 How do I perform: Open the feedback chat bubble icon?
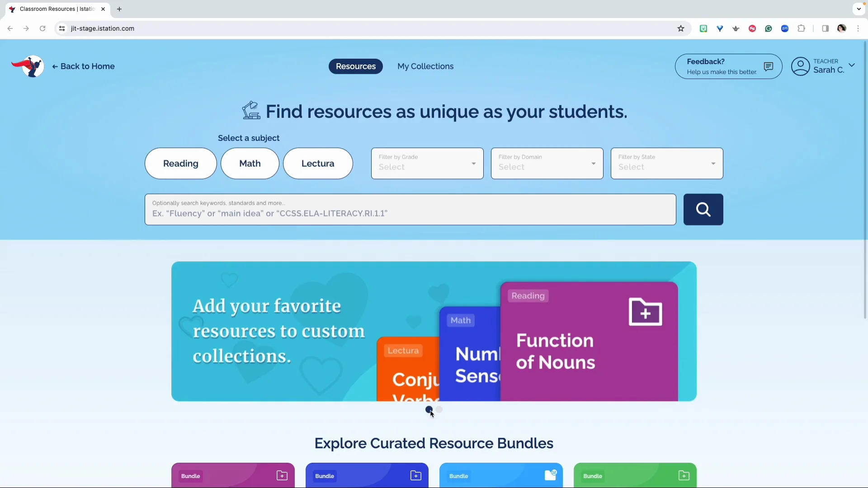(768, 67)
